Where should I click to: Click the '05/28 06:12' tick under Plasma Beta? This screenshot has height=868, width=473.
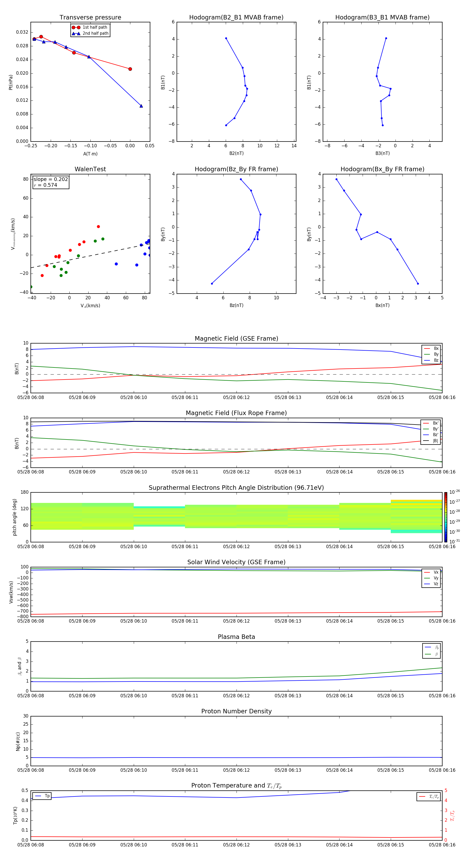tap(236, 696)
